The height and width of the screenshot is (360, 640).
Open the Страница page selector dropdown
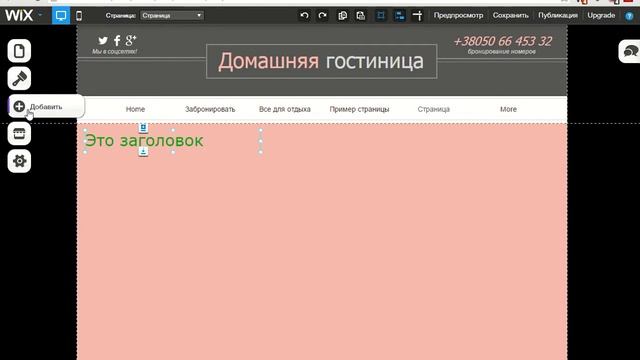pos(172,16)
